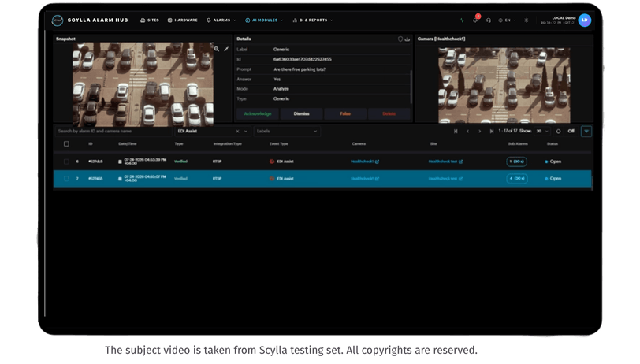Viewport: 640px width, 364px height.
Task: Click the red Delete button
Action: point(389,114)
